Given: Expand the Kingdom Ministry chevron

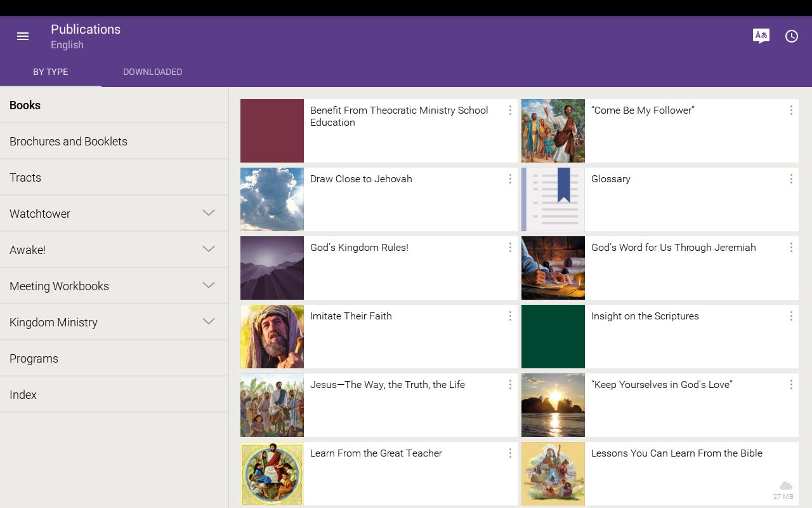Looking at the screenshot, I should 209,322.
